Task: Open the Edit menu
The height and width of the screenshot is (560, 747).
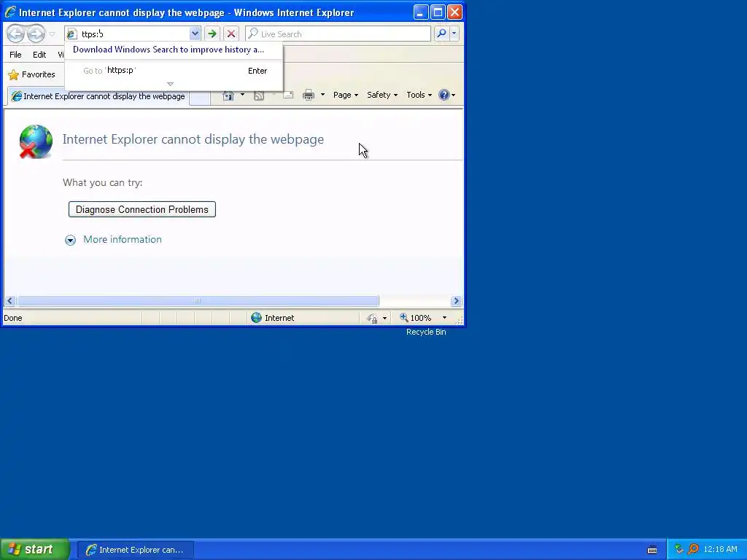Action: [x=39, y=55]
